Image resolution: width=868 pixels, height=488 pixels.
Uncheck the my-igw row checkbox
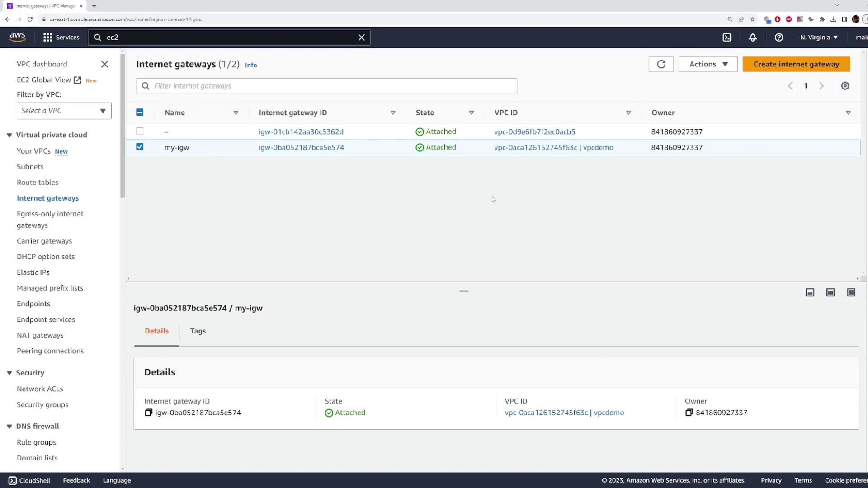pos(140,147)
